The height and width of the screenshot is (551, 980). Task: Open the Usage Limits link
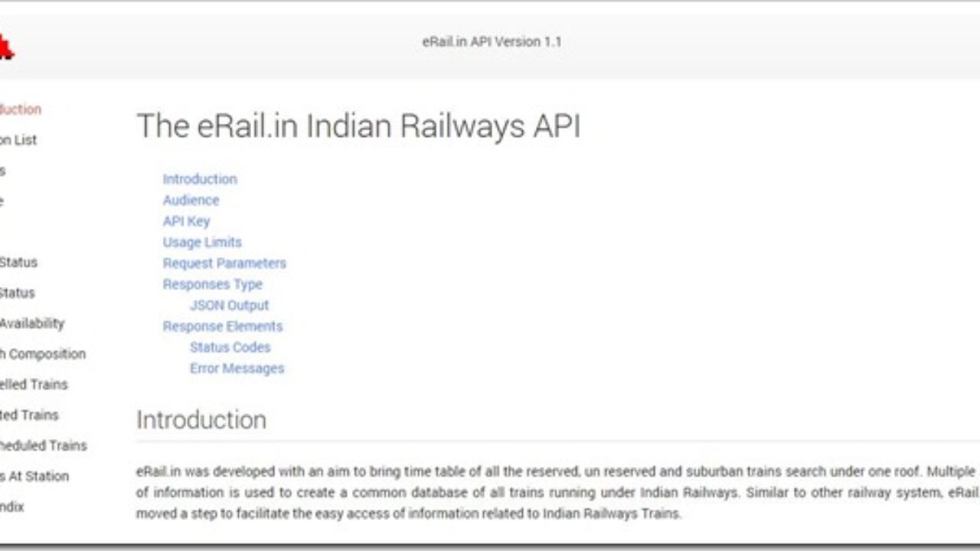click(x=201, y=242)
